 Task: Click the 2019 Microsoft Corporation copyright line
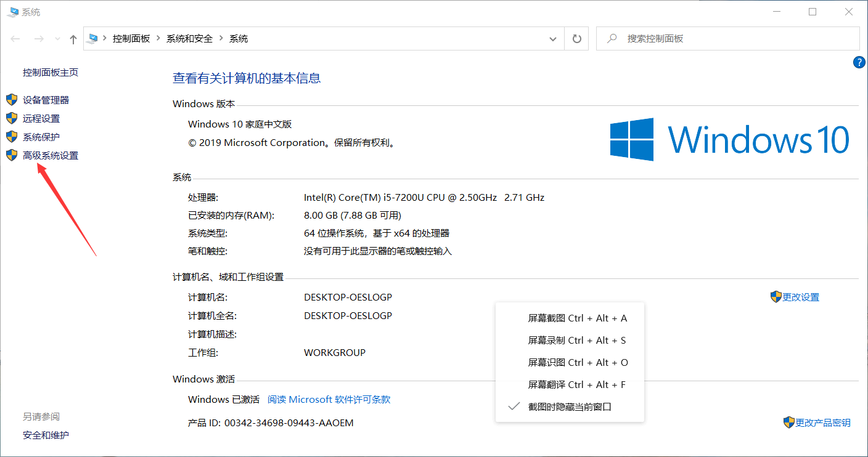coord(291,143)
